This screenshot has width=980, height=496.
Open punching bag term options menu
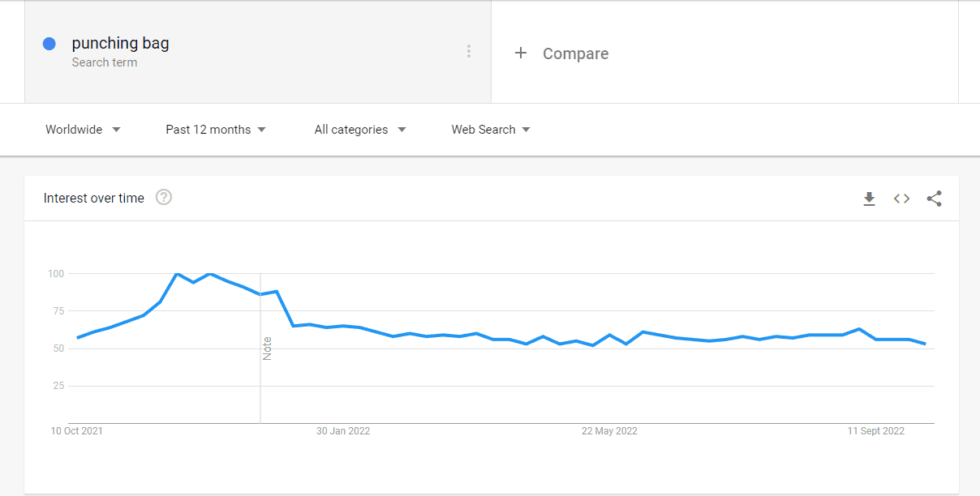[x=468, y=51]
